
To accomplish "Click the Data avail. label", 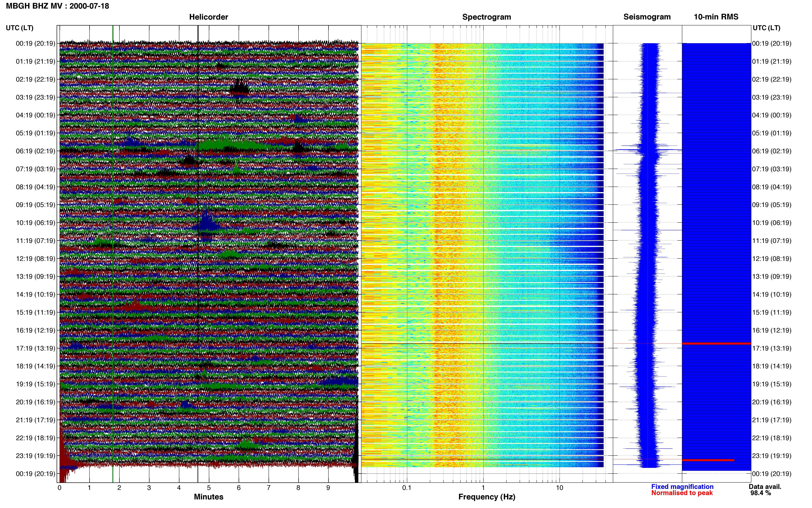I will click(x=765, y=486).
